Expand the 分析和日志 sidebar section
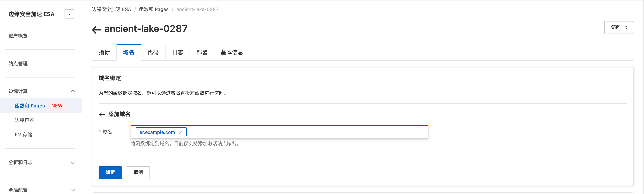The height and width of the screenshot is (194, 644). [73, 162]
